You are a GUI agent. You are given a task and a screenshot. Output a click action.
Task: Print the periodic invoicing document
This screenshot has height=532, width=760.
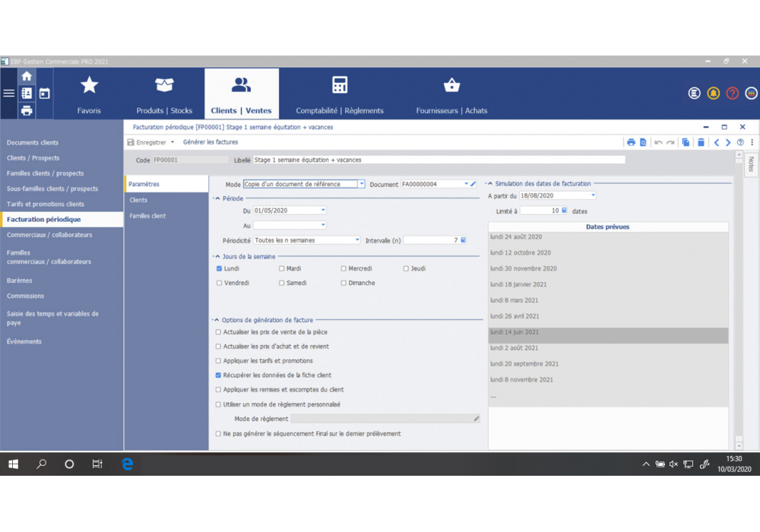[x=632, y=142]
